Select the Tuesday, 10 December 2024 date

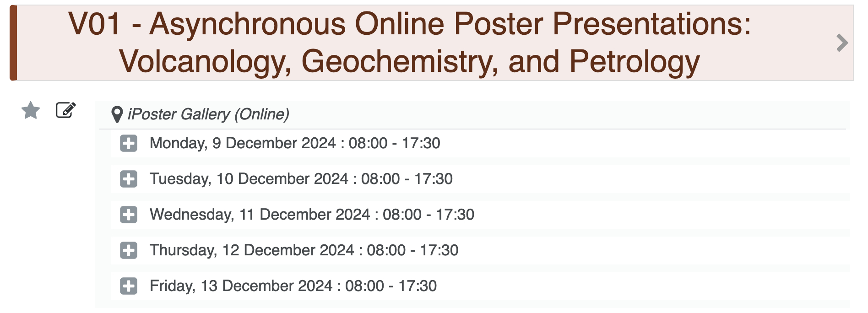(249, 179)
